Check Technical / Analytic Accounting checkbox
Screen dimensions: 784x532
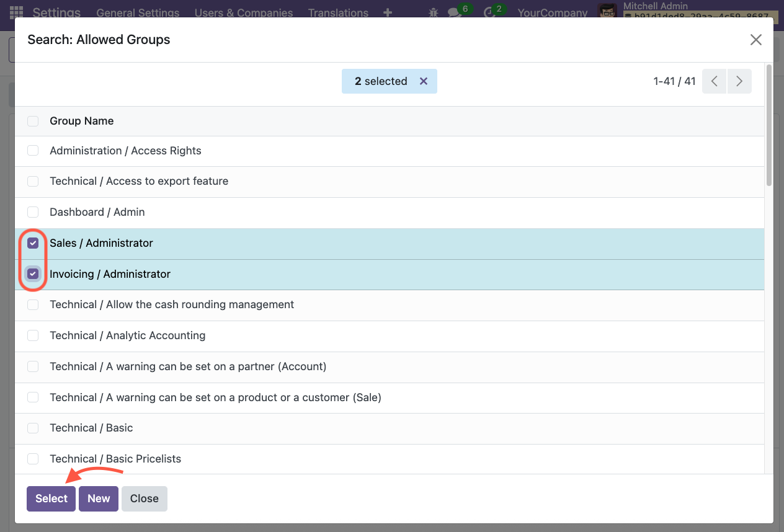(33, 335)
